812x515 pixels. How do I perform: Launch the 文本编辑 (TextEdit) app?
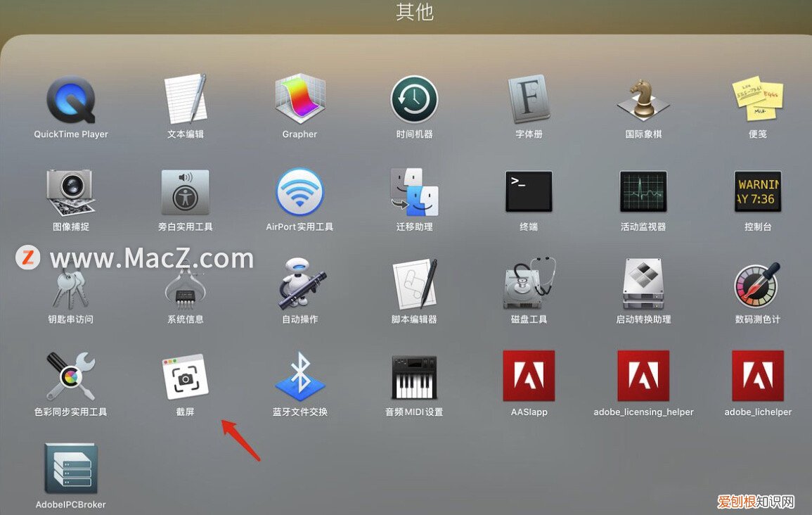[x=185, y=98]
